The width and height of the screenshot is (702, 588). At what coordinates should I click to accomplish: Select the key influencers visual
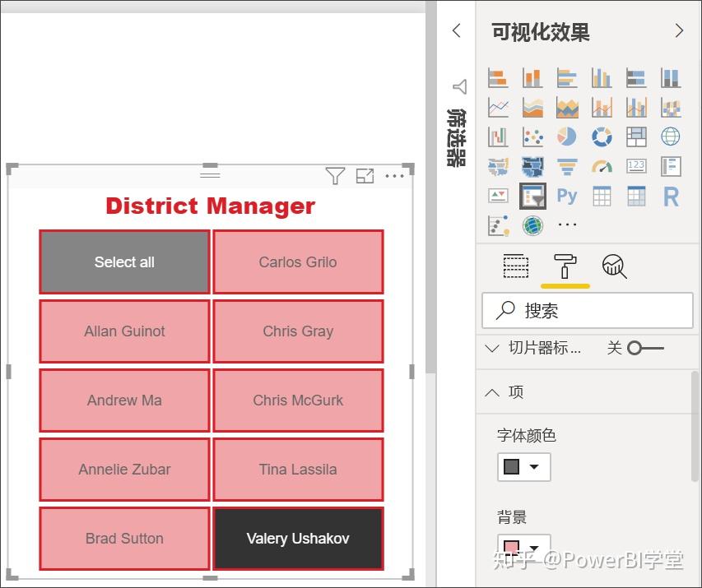pos(498,225)
